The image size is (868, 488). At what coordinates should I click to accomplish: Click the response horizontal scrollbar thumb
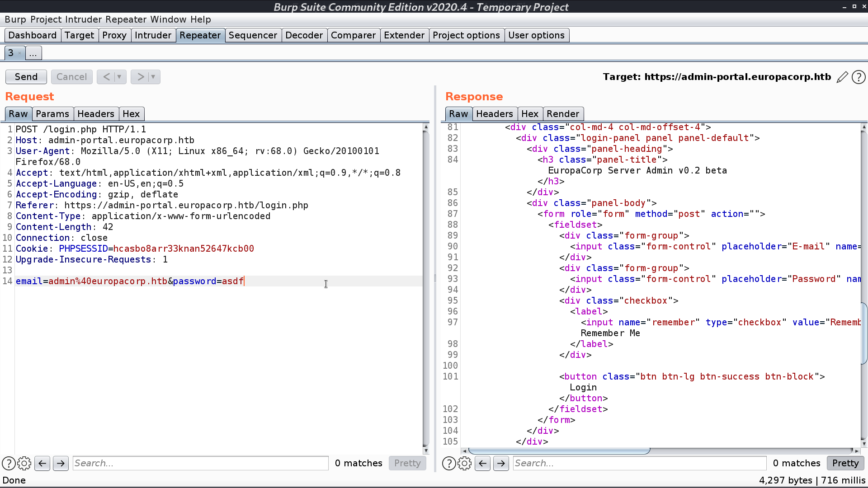coord(559,451)
